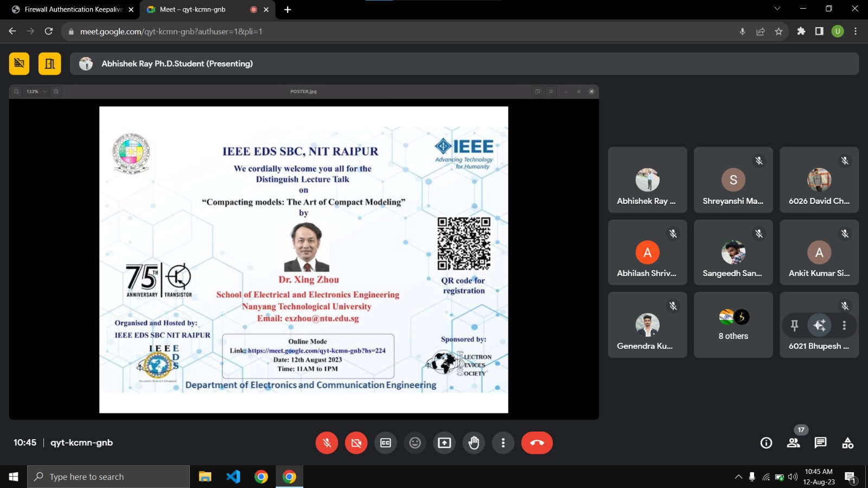Show hidden system tray icons

pos(738,477)
